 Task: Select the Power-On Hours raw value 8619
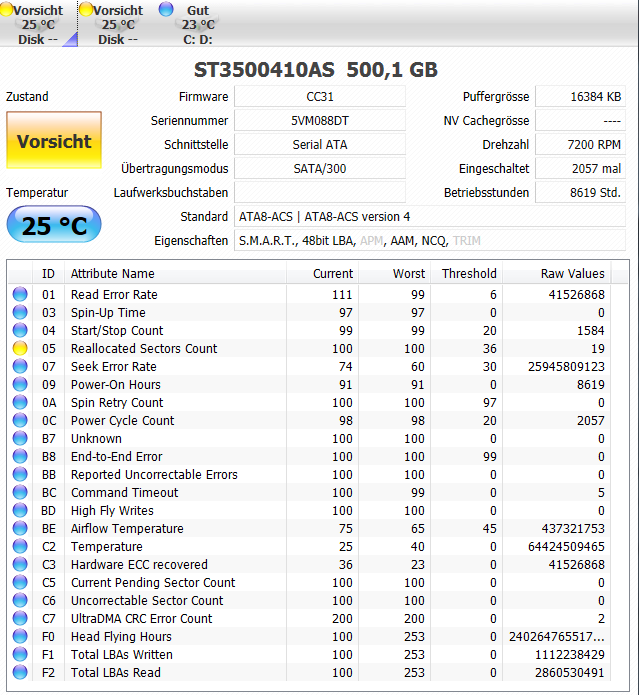(590, 384)
